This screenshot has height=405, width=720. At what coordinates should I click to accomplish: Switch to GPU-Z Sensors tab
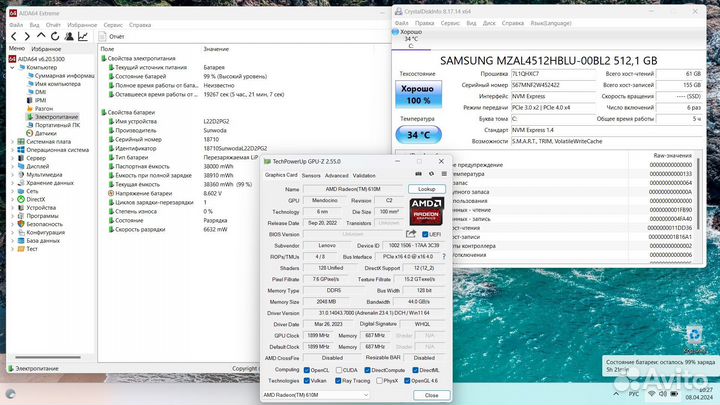pyautogui.click(x=311, y=175)
